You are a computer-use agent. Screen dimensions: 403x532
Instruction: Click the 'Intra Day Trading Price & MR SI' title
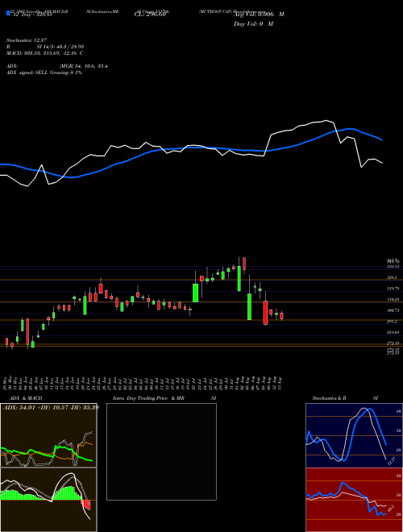pyautogui.click(x=164, y=398)
